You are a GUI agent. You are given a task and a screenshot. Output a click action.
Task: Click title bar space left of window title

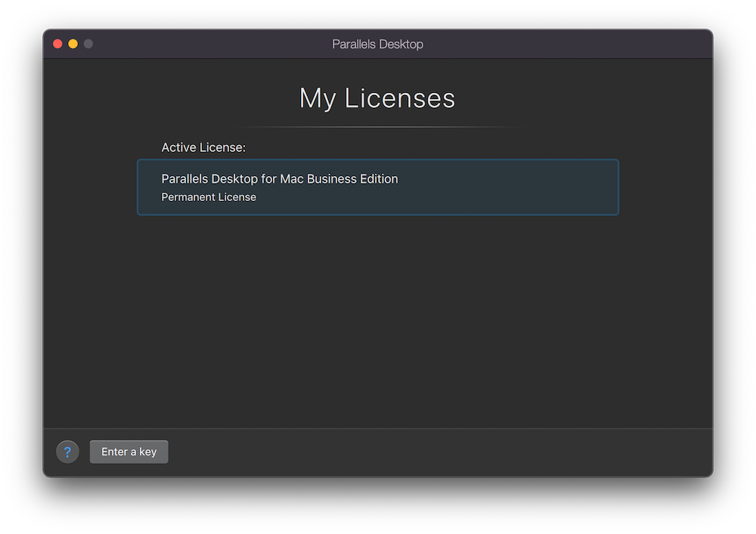coord(212,44)
